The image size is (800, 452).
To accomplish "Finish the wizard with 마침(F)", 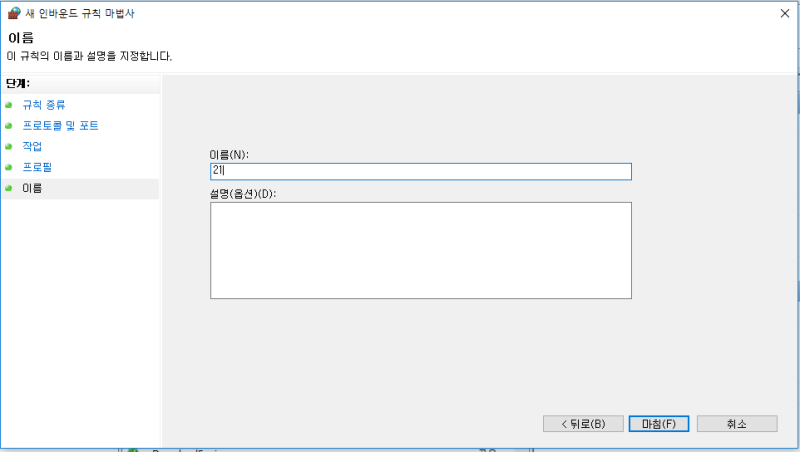I will [659, 424].
